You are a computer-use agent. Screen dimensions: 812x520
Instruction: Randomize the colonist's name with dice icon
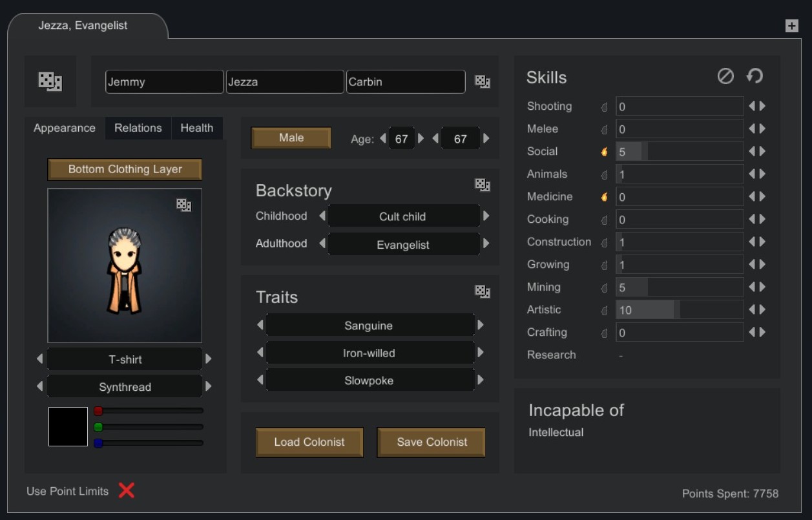(483, 81)
